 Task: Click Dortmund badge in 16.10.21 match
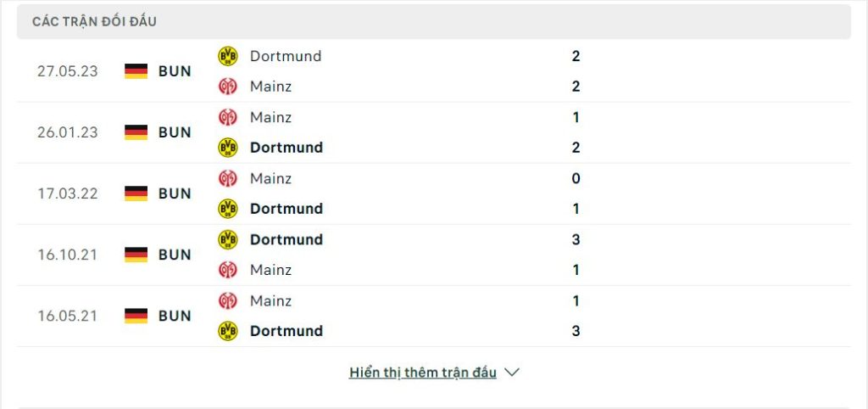click(x=227, y=239)
